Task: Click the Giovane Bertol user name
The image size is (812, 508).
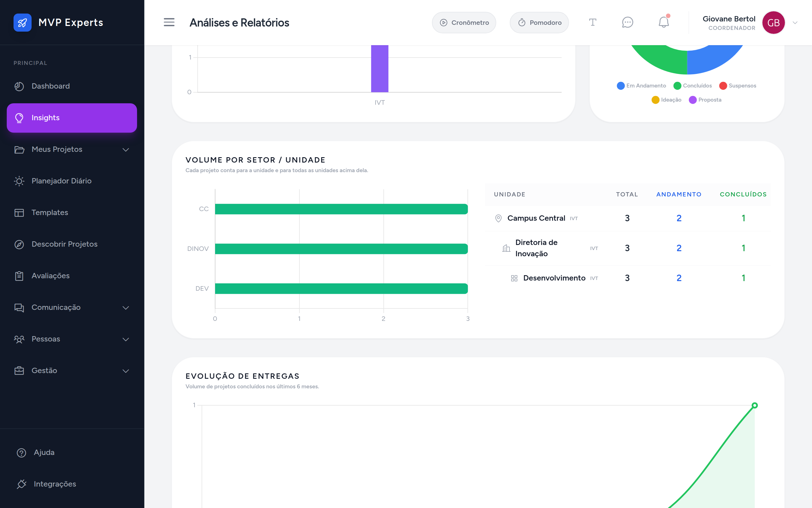Action: 729,19
